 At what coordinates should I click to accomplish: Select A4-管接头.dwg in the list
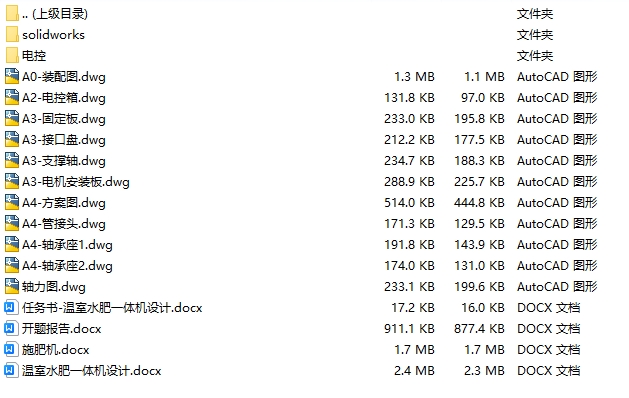[64, 223]
